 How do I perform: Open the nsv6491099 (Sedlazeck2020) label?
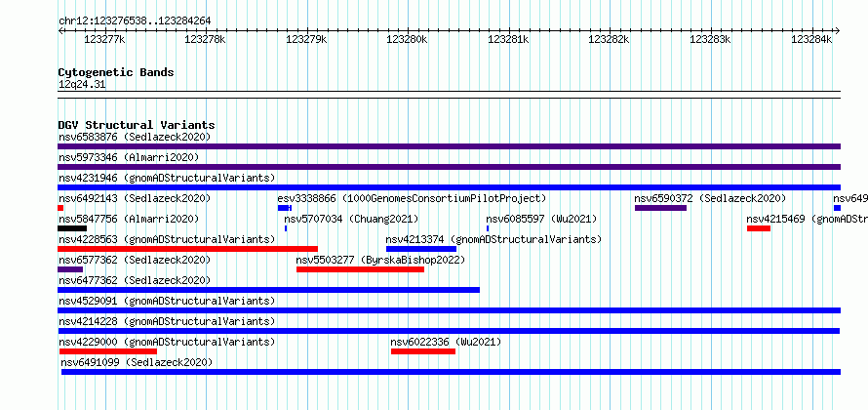click(137, 362)
